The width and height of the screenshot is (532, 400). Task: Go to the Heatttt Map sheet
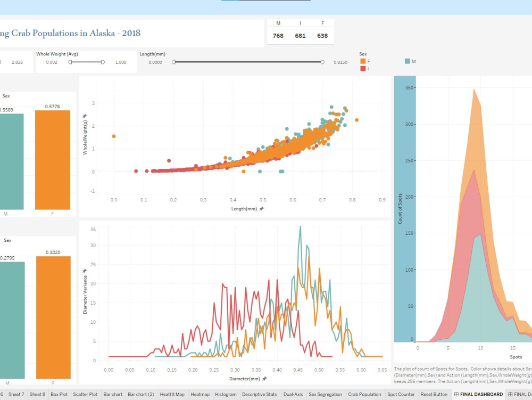(x=172, y=394)
